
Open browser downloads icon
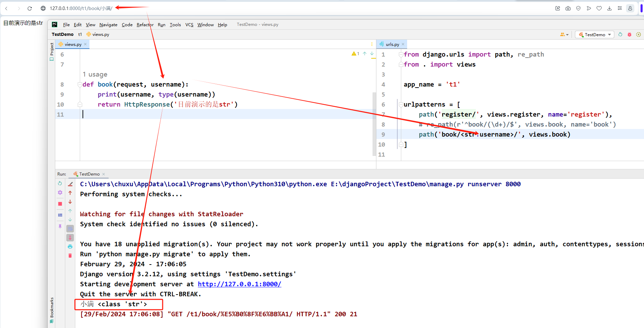[609, 8]
